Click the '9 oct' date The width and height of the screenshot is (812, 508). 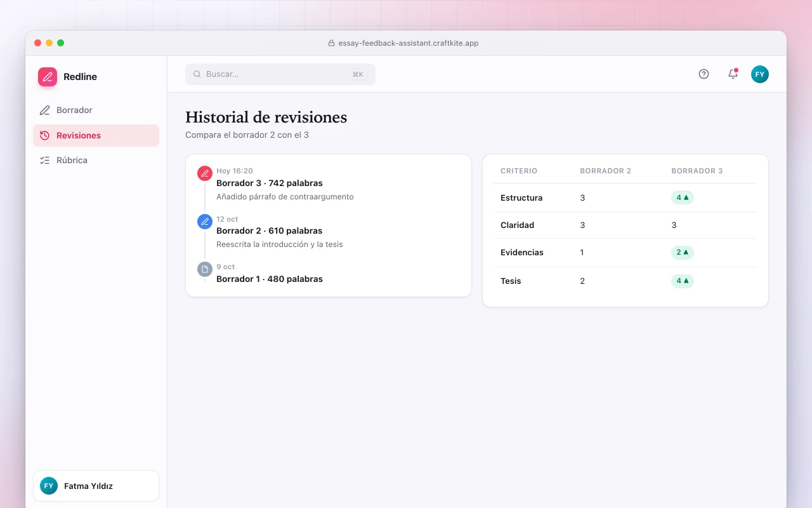226,267
